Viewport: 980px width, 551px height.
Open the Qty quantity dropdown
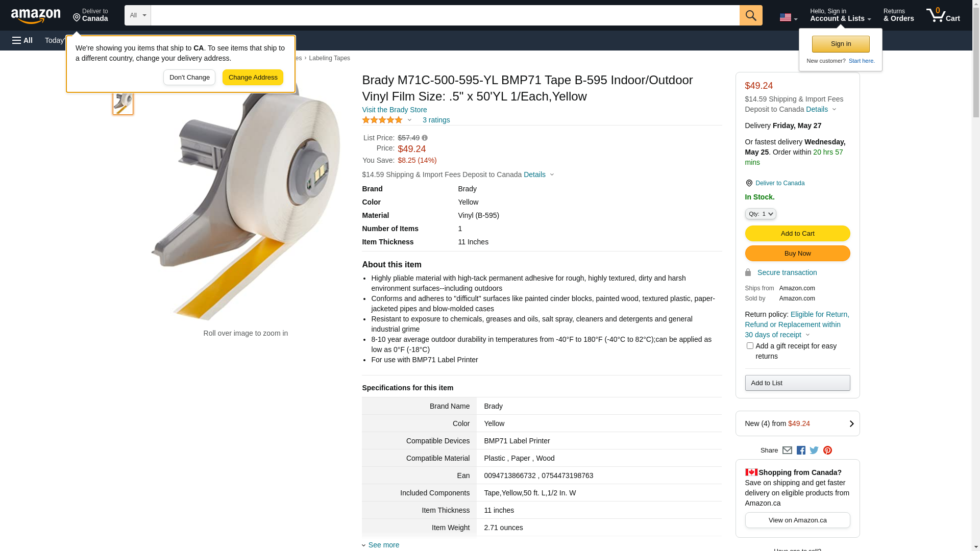pos(761,214)
